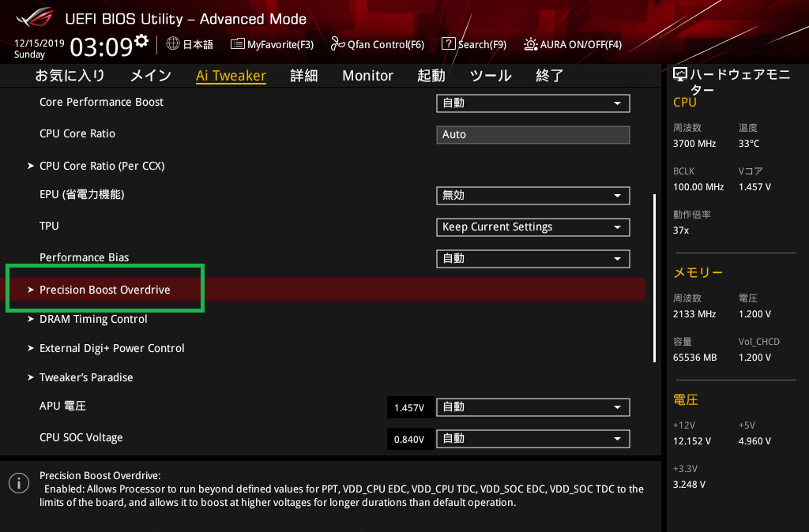The height and width of the screenshot is (532, 809).
Task: Click the 4.960 V reading
Action: [754, 441]
